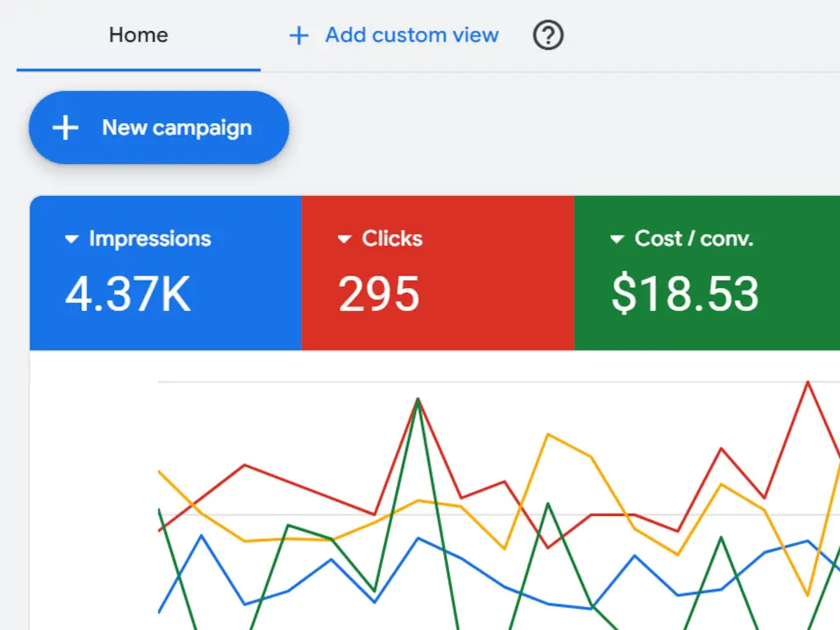Select the 4.37K impressions value
Image resolution: width=840 pixels, height=630 pixels.
tap(127, 294)
